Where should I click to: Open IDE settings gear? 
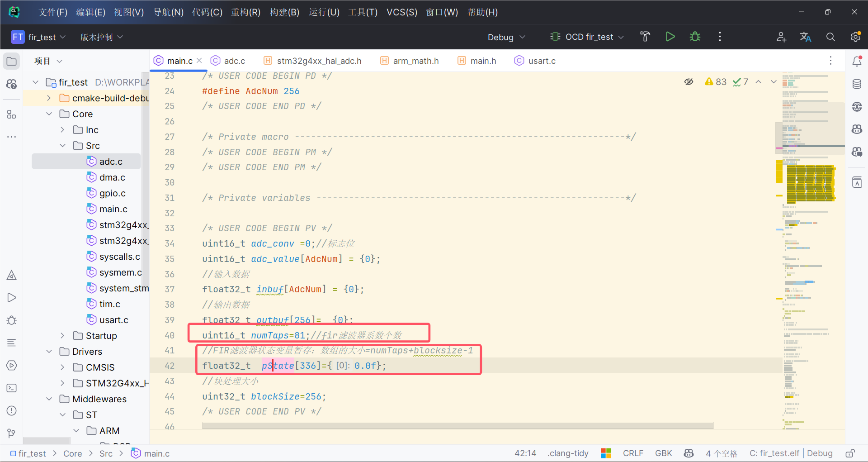pyautogui.click(x=855, y=37)
